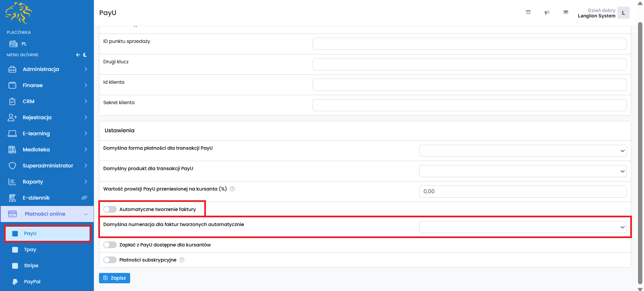Enable Automatyczne tworzenie faktury toggle
Image resolution: width=644 pixels, height=291 pixels.
pos(110,209)
